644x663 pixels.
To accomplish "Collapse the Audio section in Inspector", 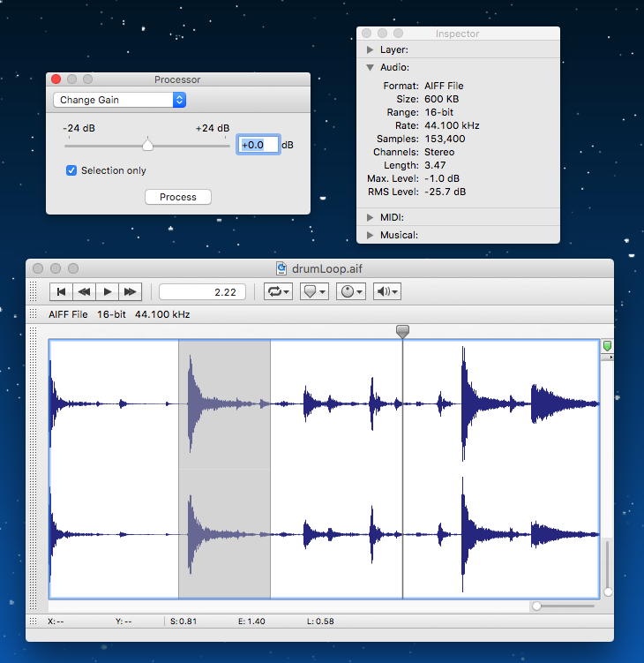I will 371,68.
